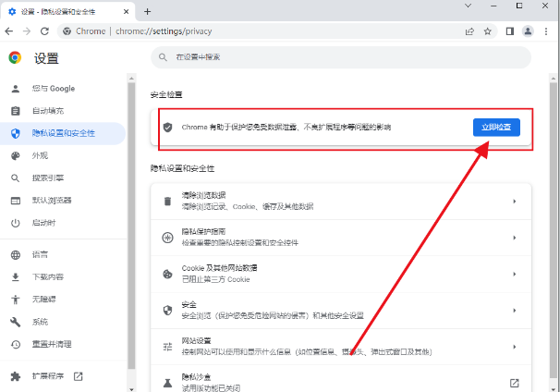The height and width of the screenshot is (392, 560).
Task: Open 隐私保护指南 row
Action: 341,238
